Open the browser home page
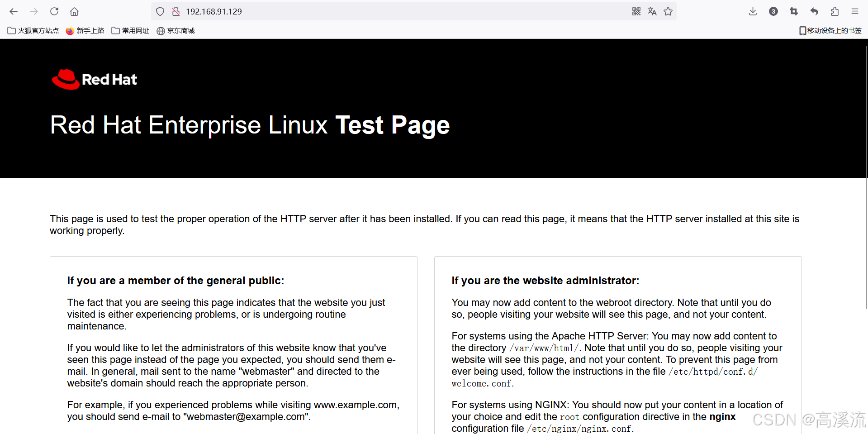This screenshot has height=434, width=868. pos(75,11)
